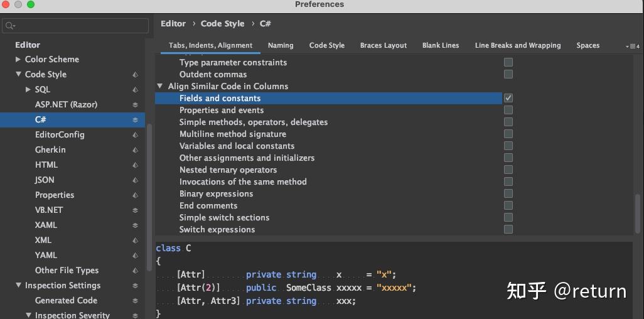Expand the SQL code style node
The image size is (644, 319).
click(x=28, y=89)
